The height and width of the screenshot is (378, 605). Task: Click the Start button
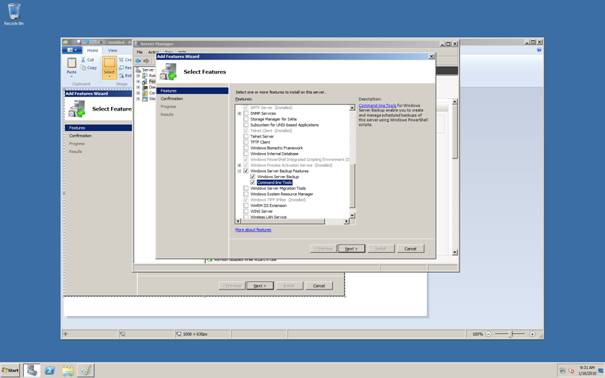point(10,371)
